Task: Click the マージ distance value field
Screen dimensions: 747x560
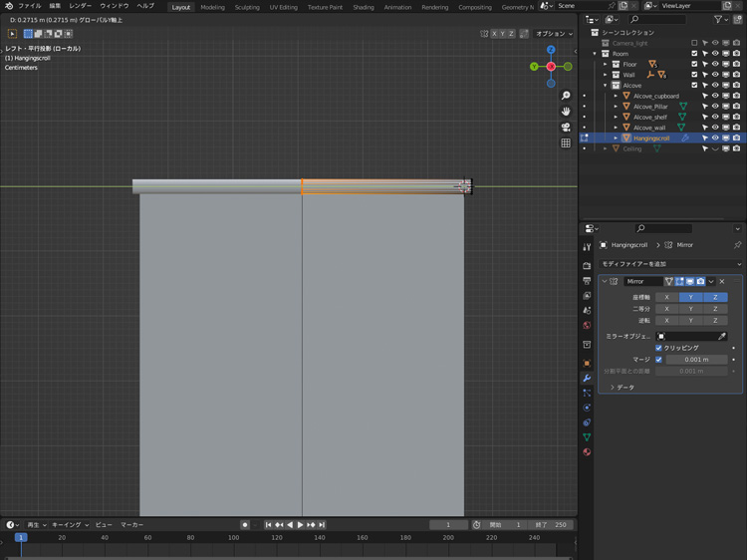Action: point(696,360)
